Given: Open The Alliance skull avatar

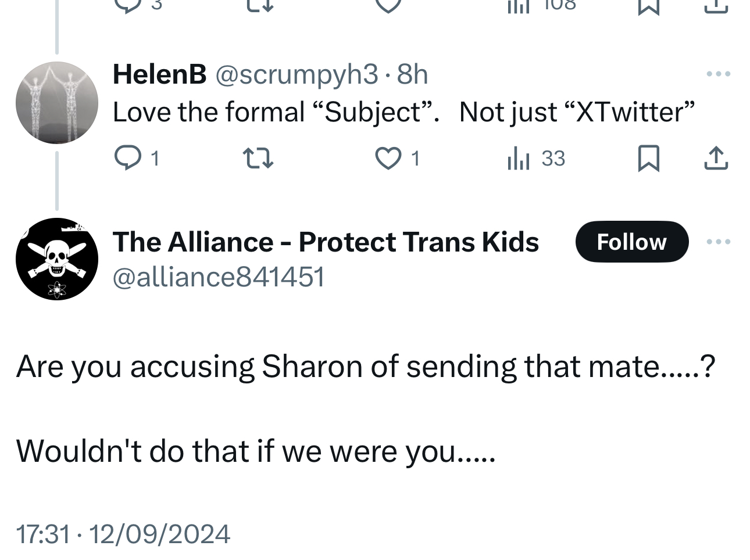Looking at the screenshot, I should tap(57, 259).
